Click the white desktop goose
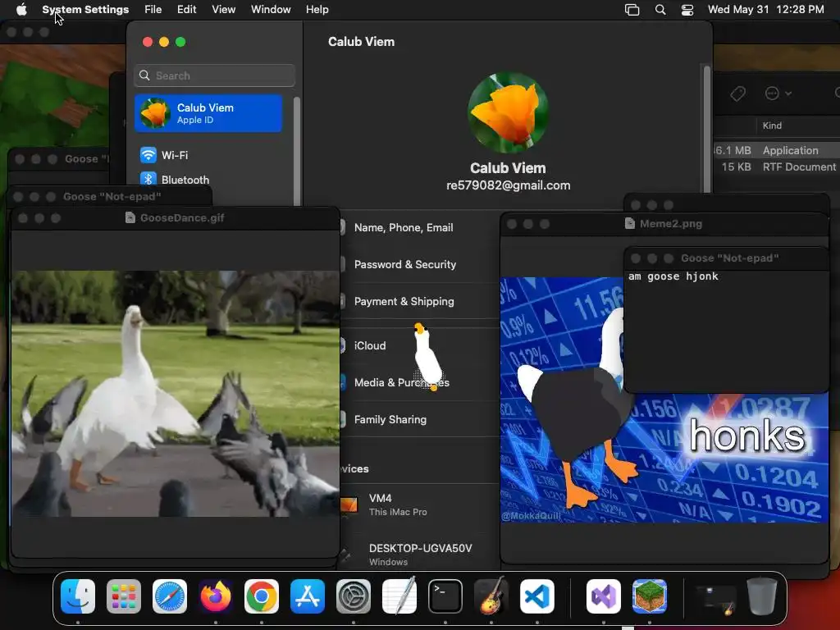 coord(428,356)
